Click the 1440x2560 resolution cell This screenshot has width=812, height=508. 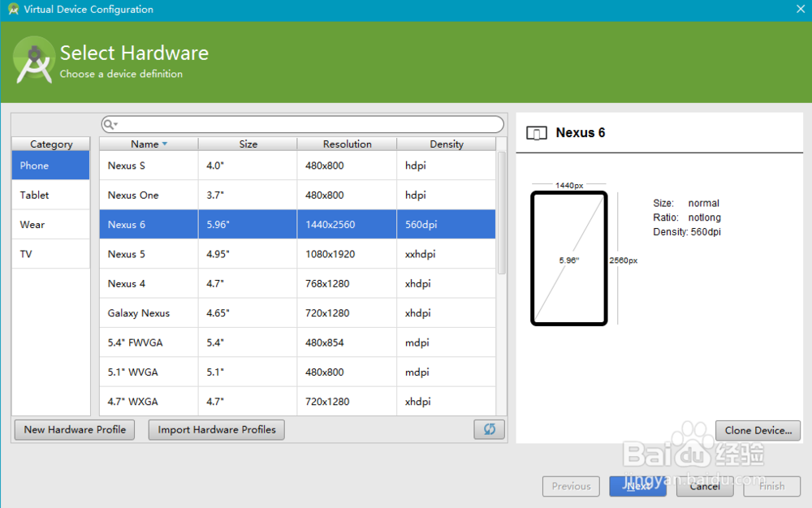click(x=347, y=225)
